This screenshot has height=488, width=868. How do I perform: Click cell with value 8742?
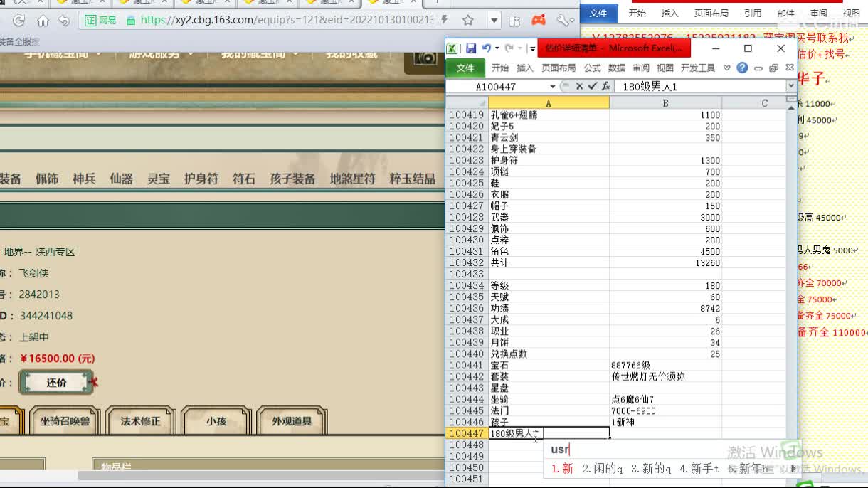click(x=665, y=308)
